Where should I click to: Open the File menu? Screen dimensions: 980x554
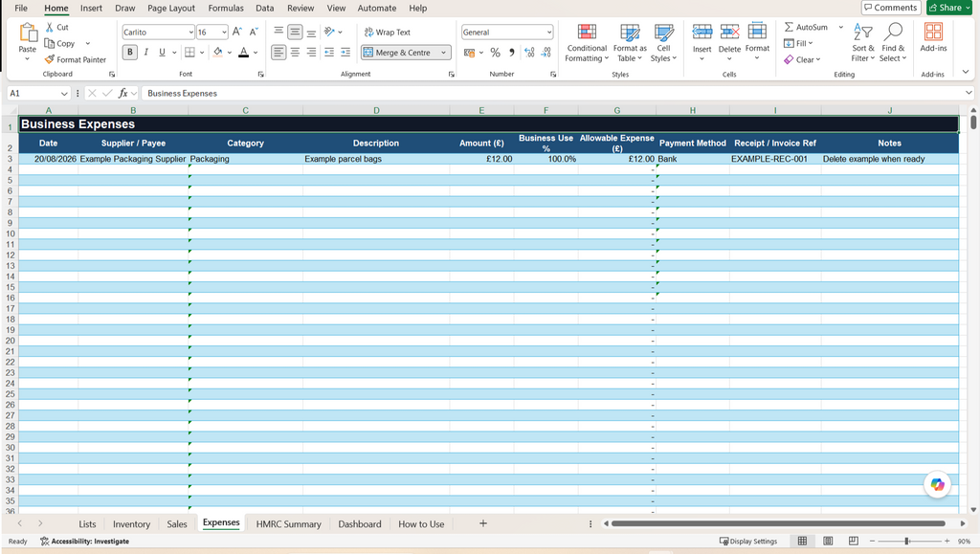click(x=21, y=8)
